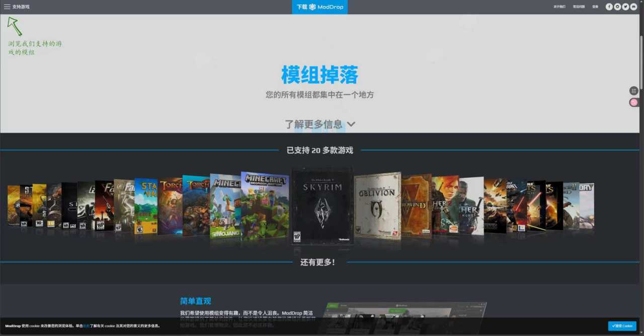
Task: Open the Reddit social icon
Action: tap(617, 7)
